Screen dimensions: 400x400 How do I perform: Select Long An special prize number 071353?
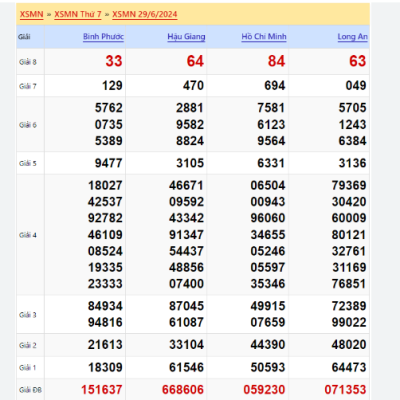(x=345, y=389)
